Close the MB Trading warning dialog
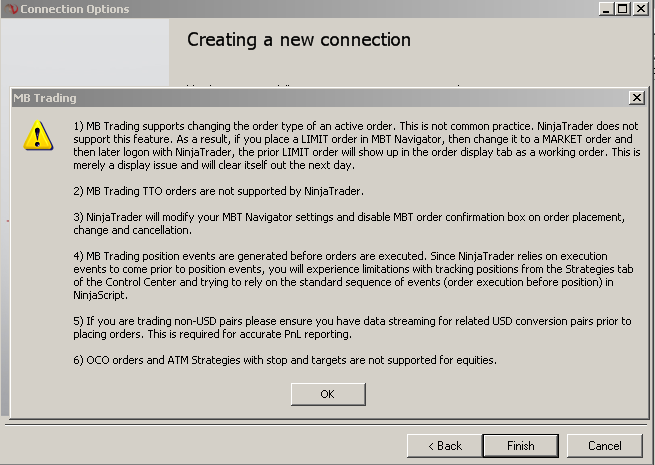Screen dimensions: 655x465 636,98
